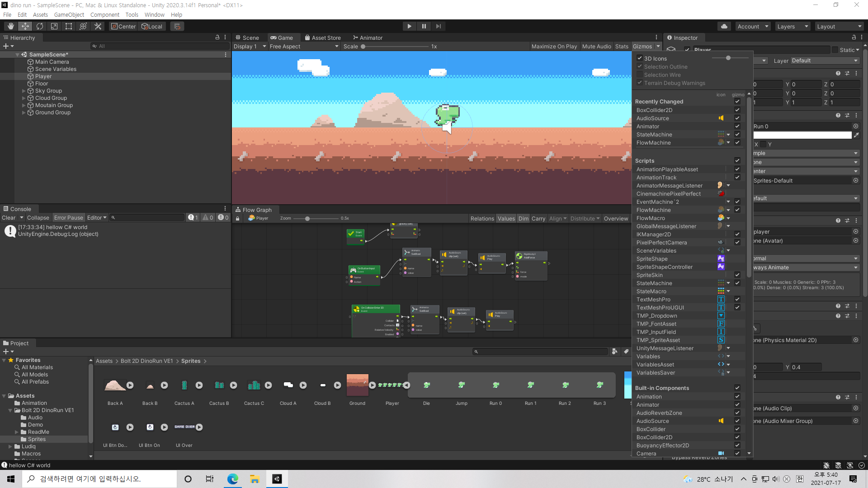Open File Explorer from the taskbar
This screenshot has height=488, width=868.
coord(255,479)
